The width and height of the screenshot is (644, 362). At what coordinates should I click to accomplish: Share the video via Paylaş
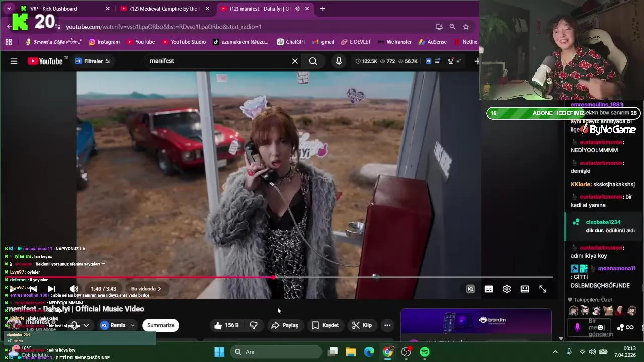[x=285, y=325]
